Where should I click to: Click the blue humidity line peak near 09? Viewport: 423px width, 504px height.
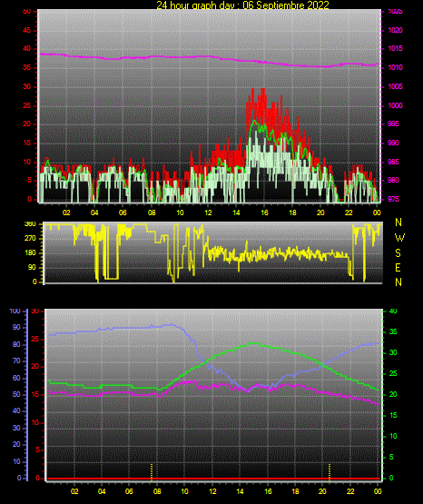(172, 324)
